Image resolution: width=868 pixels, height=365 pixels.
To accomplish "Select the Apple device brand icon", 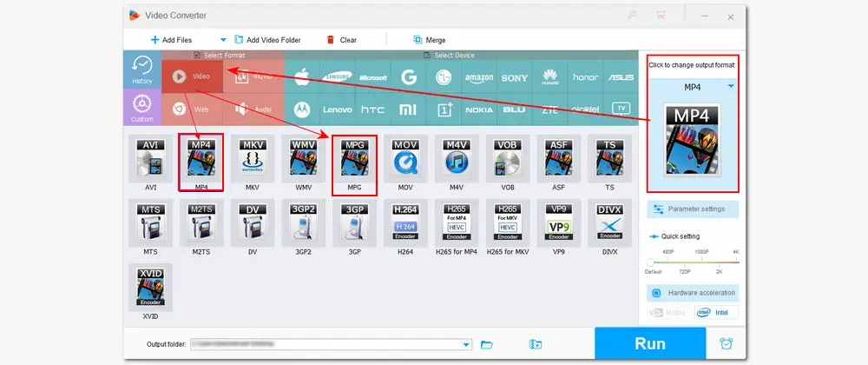I will [302, 76].
